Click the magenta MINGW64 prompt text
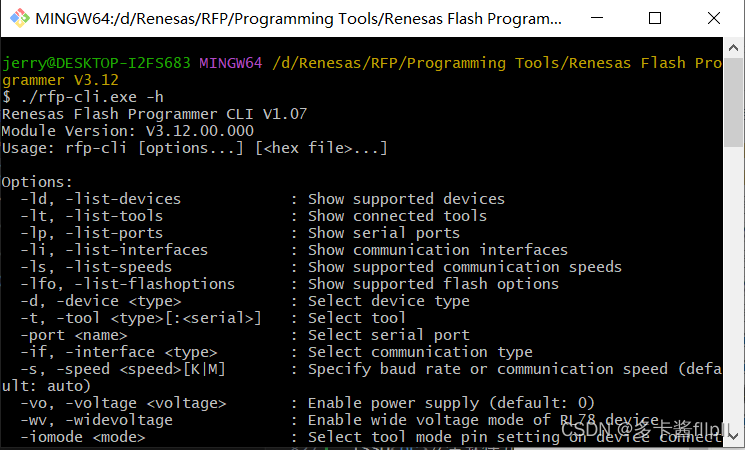745x450 pixels. pos(230,63)
